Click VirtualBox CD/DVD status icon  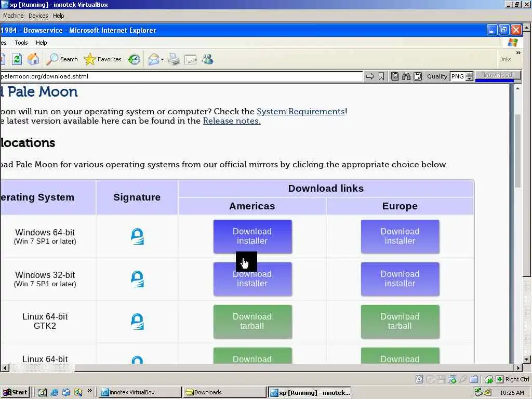pyautogui.click(x=430, y=379)
